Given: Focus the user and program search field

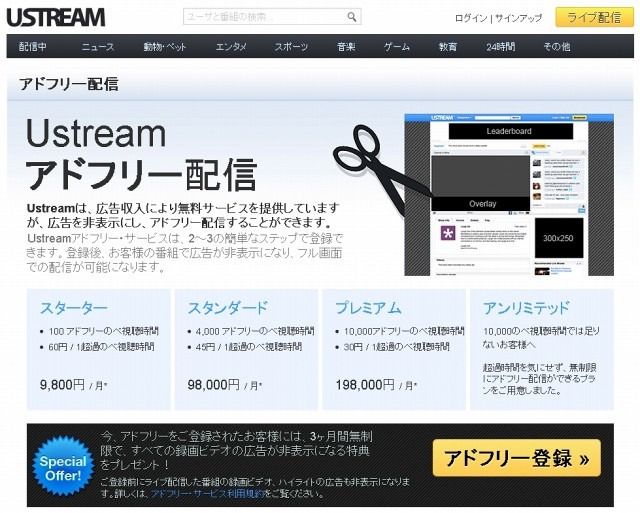Looking at the screenshot, I should tap(272, 17).
